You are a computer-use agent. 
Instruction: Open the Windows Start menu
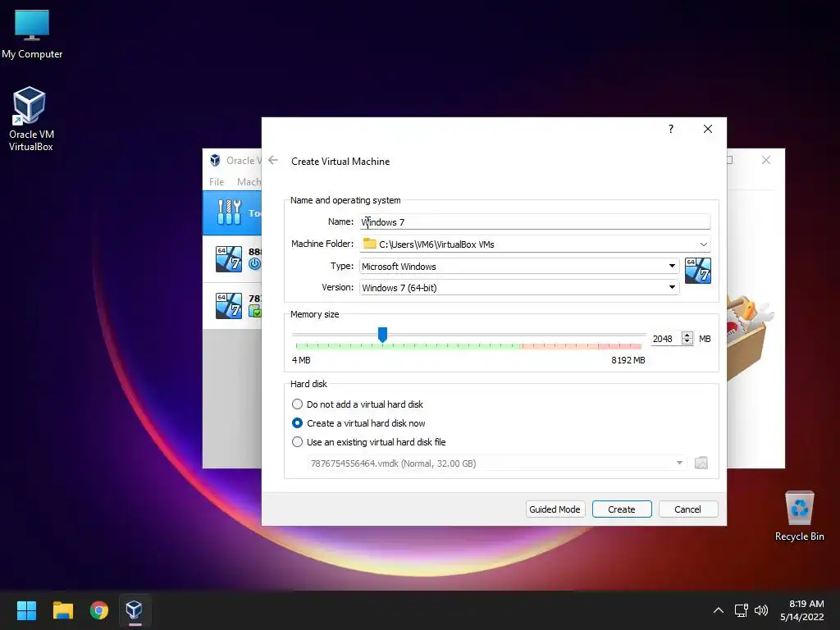point(26,610)
